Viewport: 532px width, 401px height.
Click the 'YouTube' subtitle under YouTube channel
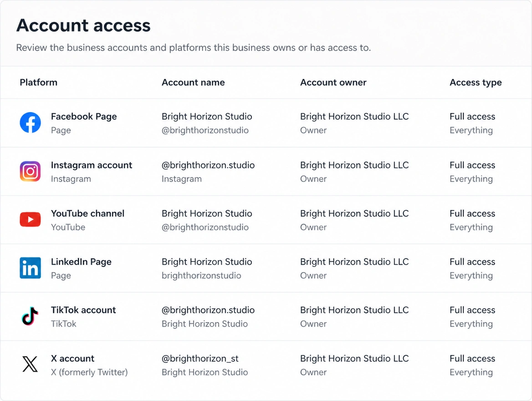click(68, 227)
